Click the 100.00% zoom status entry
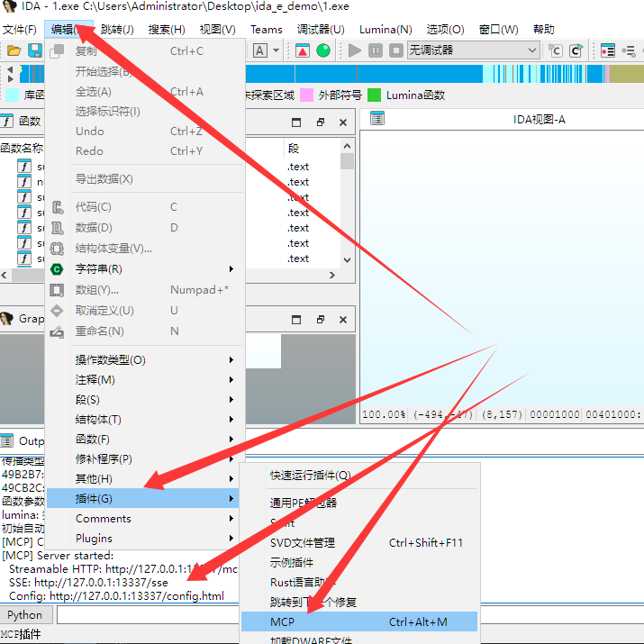Screen dimensions: 644x644 pos(384,414)
